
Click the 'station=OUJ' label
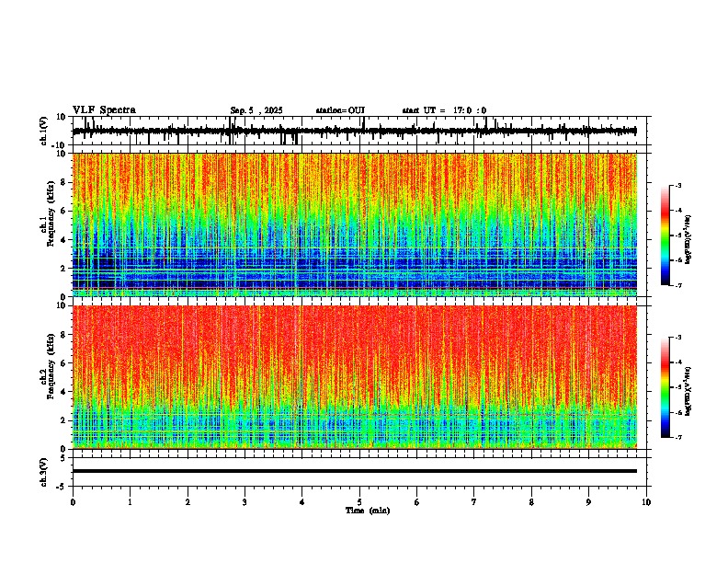340,110
